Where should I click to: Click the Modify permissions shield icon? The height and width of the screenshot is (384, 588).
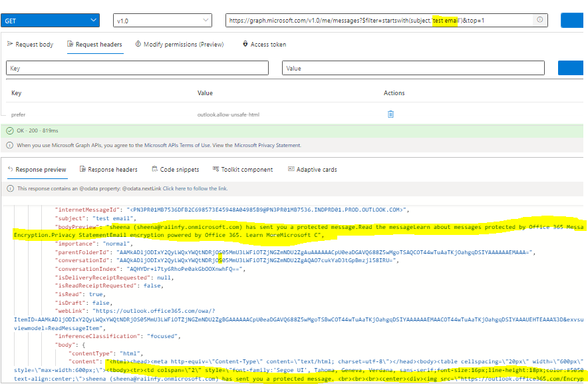point(138,44)
